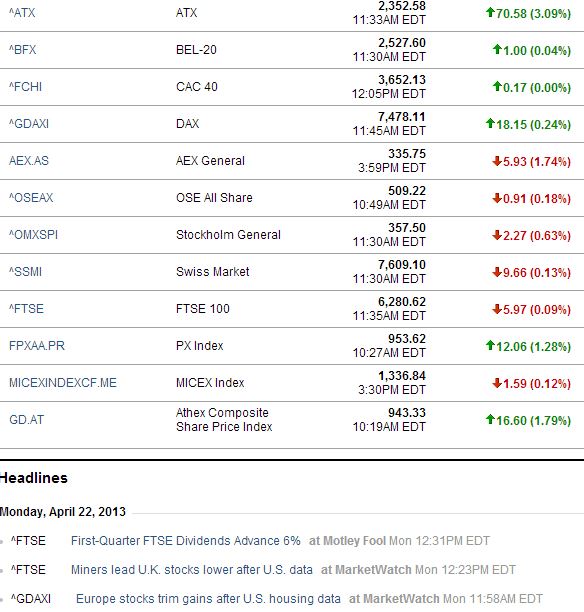
Task: Click the FPXAA.PR symbol link
Action: coord(37,346)
